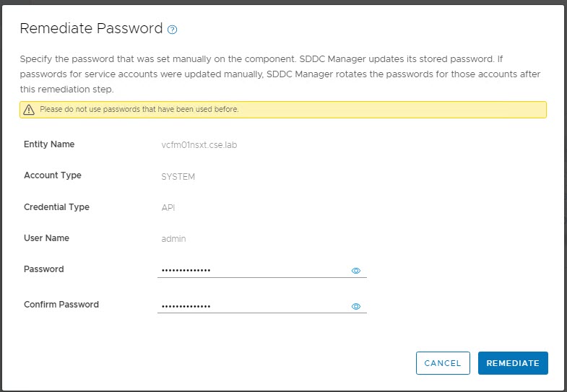This screenshot has height=392, width=567.
Task: Click the warning triangle icon in yellow banner
Action: 29,110
